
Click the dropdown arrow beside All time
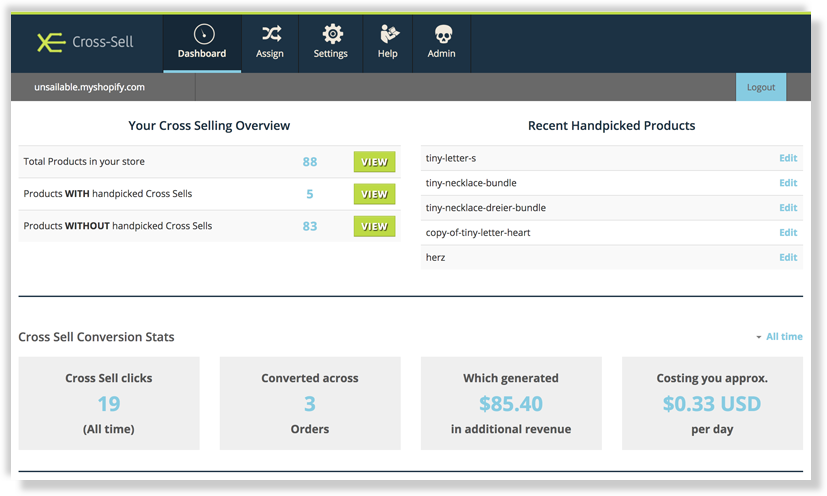(758, 337)
